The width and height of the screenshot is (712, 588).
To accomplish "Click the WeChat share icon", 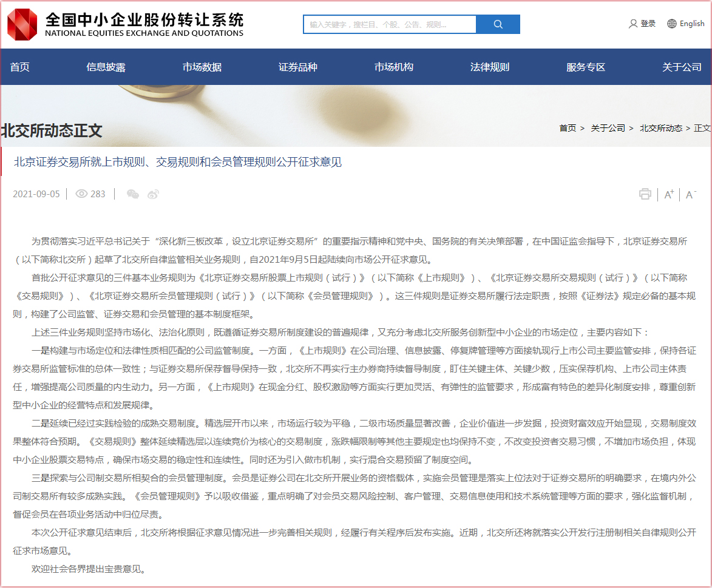I will 133,194.
